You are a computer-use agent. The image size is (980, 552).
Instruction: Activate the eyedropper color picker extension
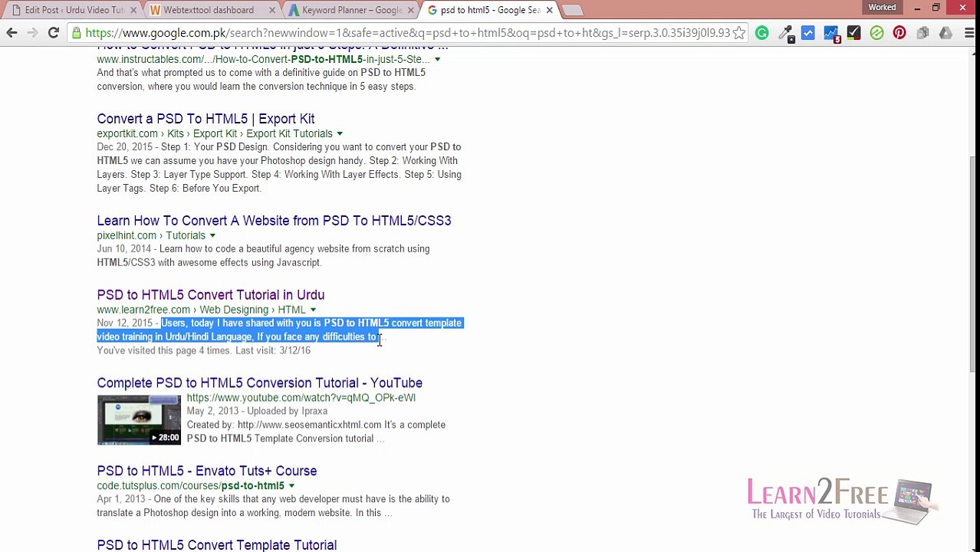pyautogui.click(x=785, y=33)
